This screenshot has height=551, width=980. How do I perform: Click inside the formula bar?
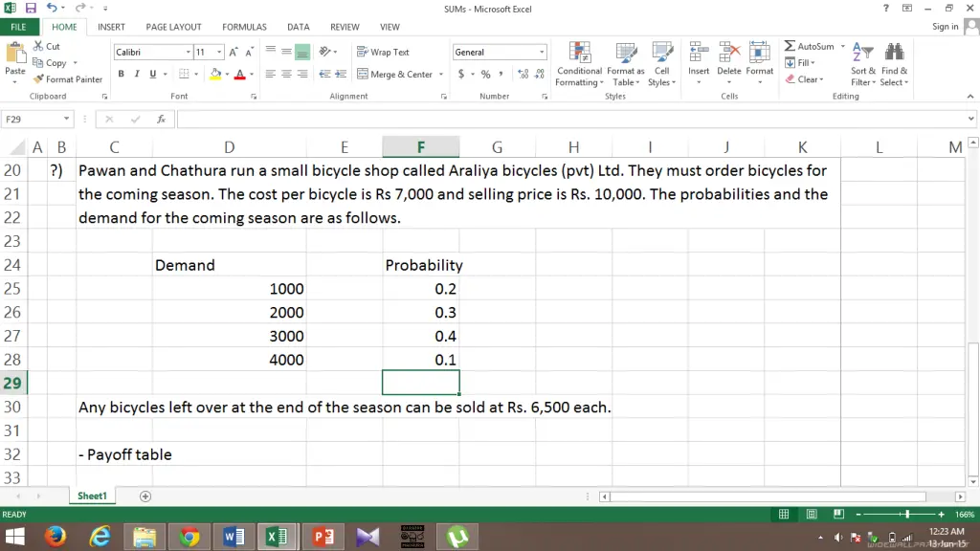point(572,119)
